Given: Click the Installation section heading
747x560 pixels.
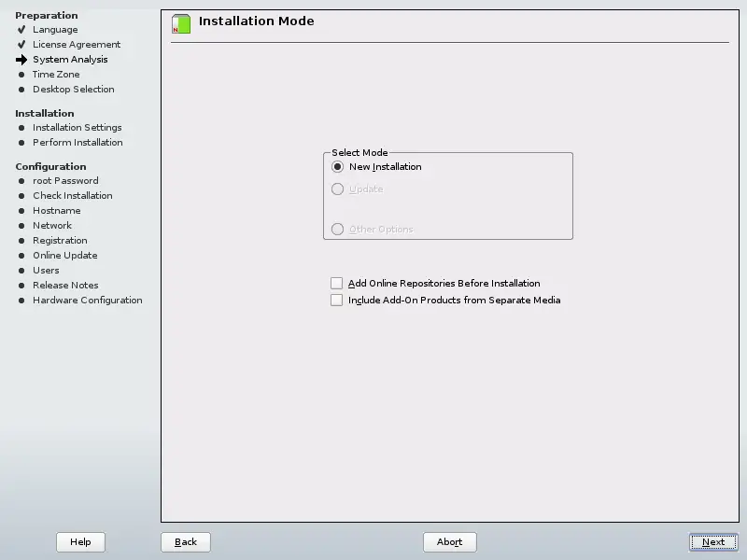Looking at the screenshot, I should coord(44,113).
